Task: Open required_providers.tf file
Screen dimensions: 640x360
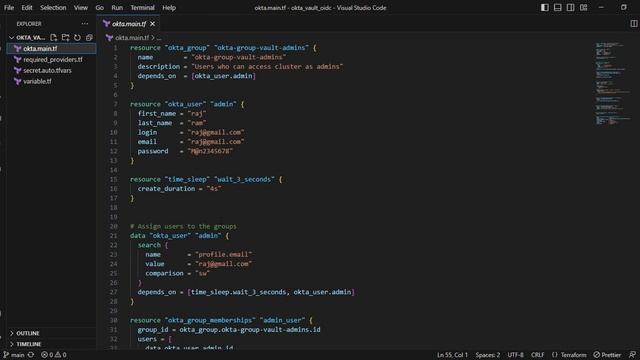Action: pos(51,60)
